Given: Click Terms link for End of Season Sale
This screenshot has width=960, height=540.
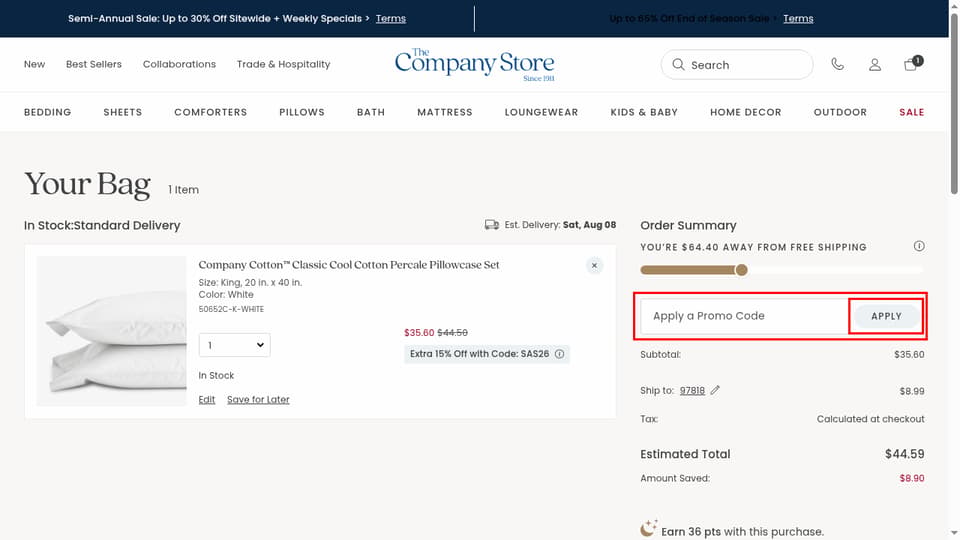Looking at the screenshot, I should tap(798, 18).
